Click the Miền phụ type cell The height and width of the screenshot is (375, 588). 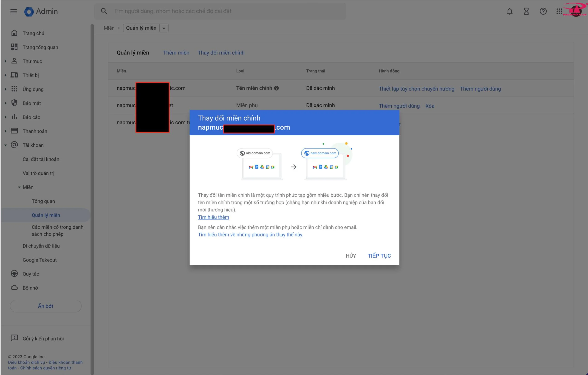coord(247,105)
